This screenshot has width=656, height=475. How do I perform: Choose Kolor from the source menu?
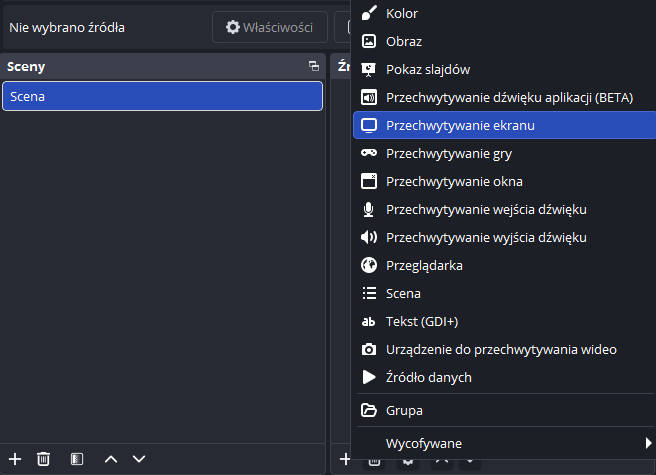402,14
